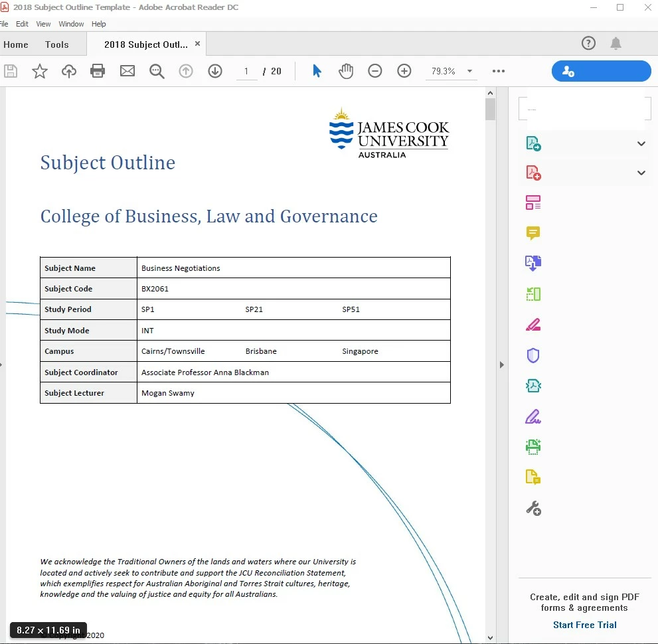
Task: Open Compress PDF tool in side panel
Action: [x=533, y=386]
